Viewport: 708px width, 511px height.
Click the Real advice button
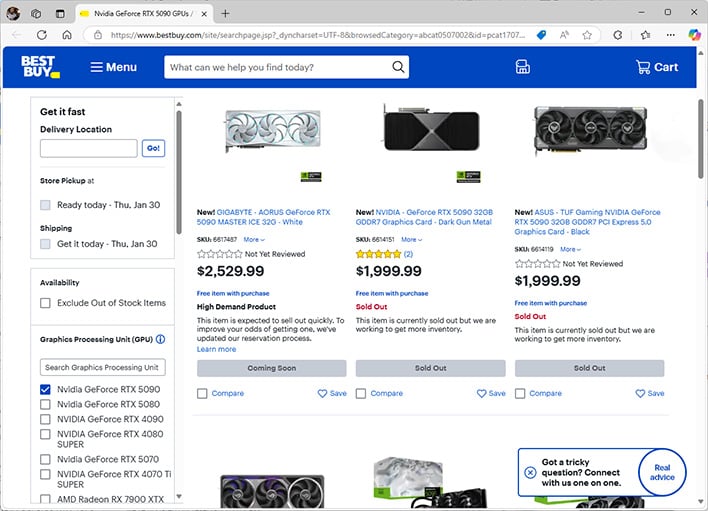coord(662,472)
